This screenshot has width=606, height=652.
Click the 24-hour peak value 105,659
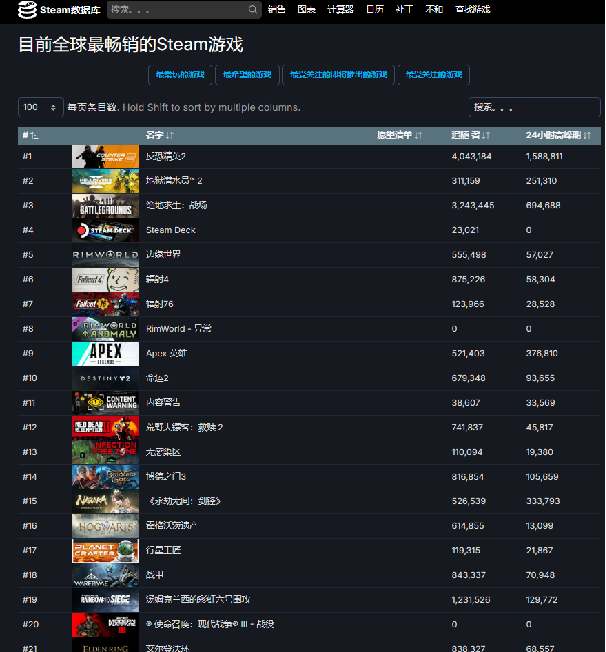coord(542,477)
